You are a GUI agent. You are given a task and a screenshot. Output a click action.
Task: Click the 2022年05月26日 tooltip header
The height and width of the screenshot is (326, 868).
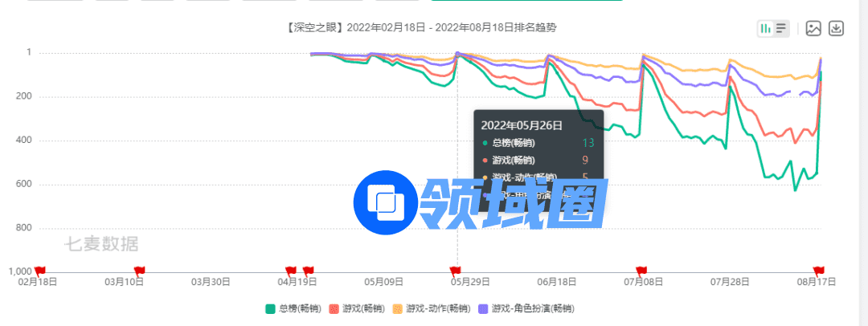tap(522, 125)
